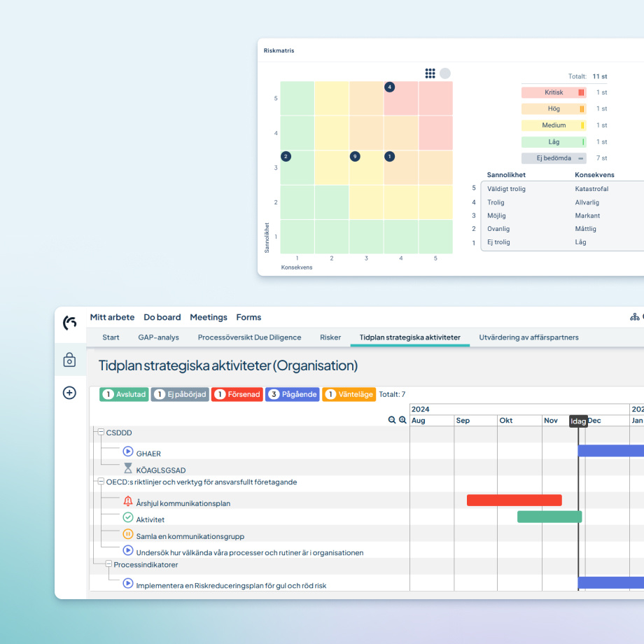
Task: Toggle the Avslutad status filter
Action: tap(124, 394)
